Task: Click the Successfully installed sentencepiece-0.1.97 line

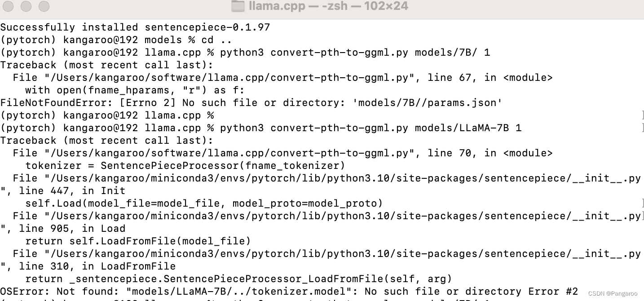Action: point(135,27)
